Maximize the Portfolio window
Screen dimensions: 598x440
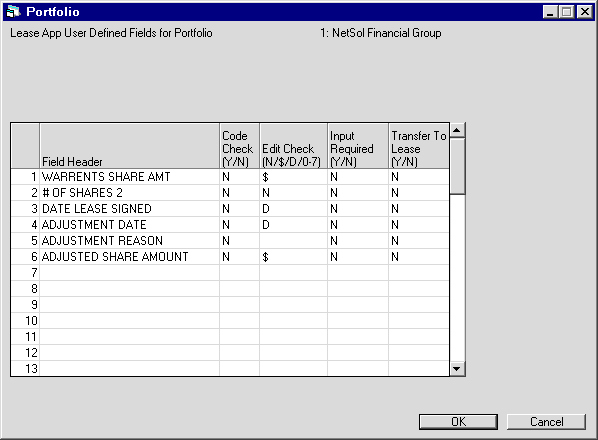coord(567,12)
